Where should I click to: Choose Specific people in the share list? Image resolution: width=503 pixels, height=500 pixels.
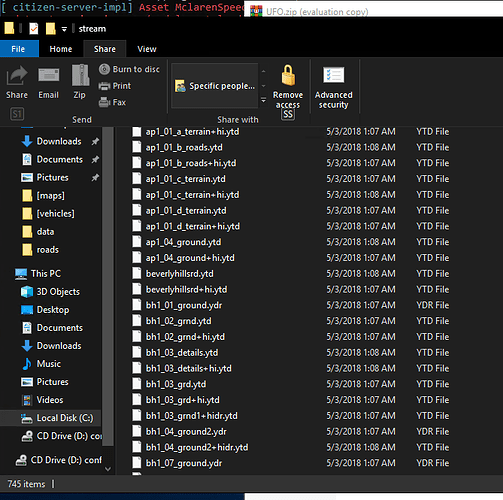(215, 86)
